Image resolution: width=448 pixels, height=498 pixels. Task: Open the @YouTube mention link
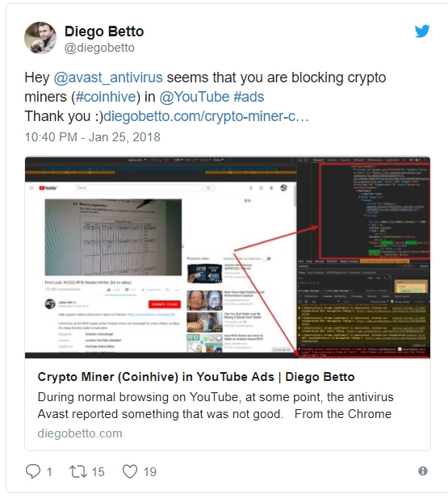(194, 97)
